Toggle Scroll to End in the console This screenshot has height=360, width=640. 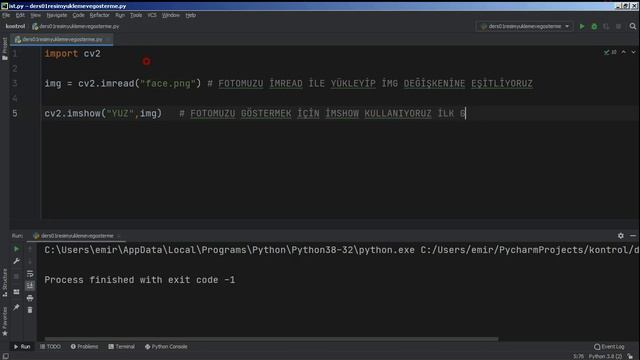point(30,286)
